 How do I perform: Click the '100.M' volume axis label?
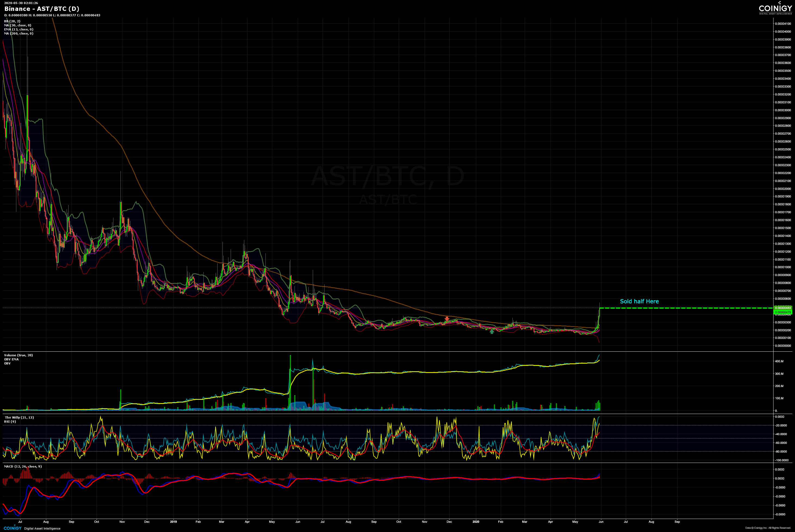779,398
